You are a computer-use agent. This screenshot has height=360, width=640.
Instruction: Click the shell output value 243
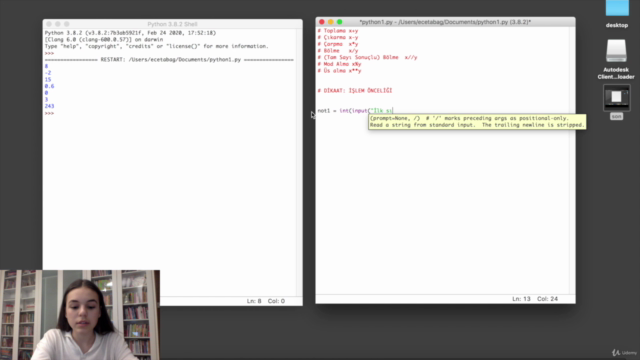(x=49, y=106)
